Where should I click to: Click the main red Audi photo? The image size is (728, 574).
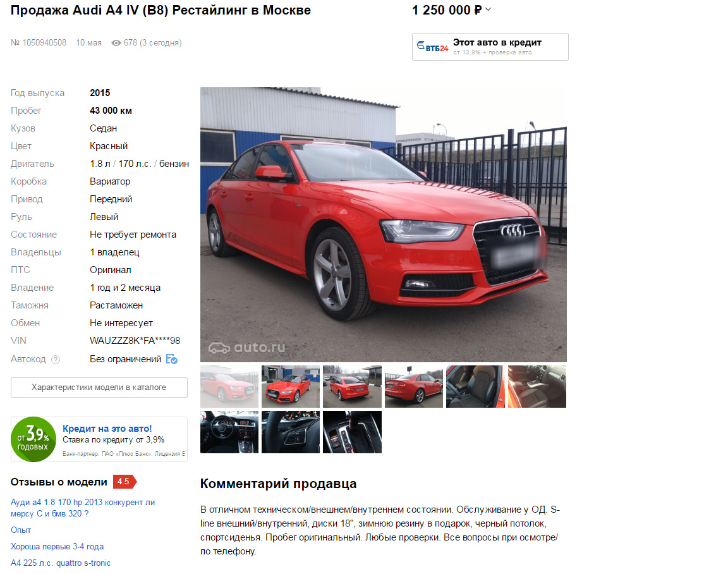pos(384,224)
